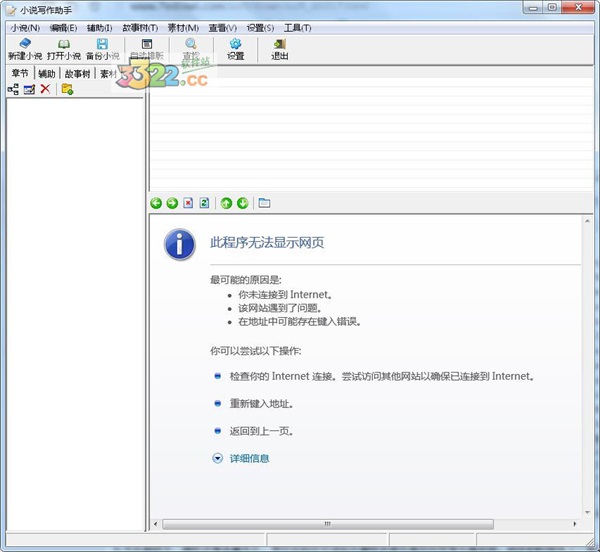Click text 你可以尝试以下操作
This screenshot has height=552, width=600.
[x=256, y=351]
